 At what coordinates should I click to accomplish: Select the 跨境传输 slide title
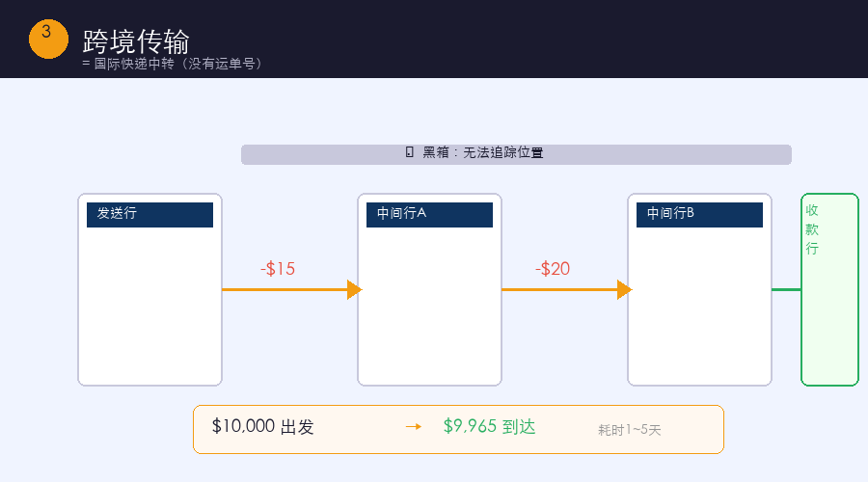(136, 41)
